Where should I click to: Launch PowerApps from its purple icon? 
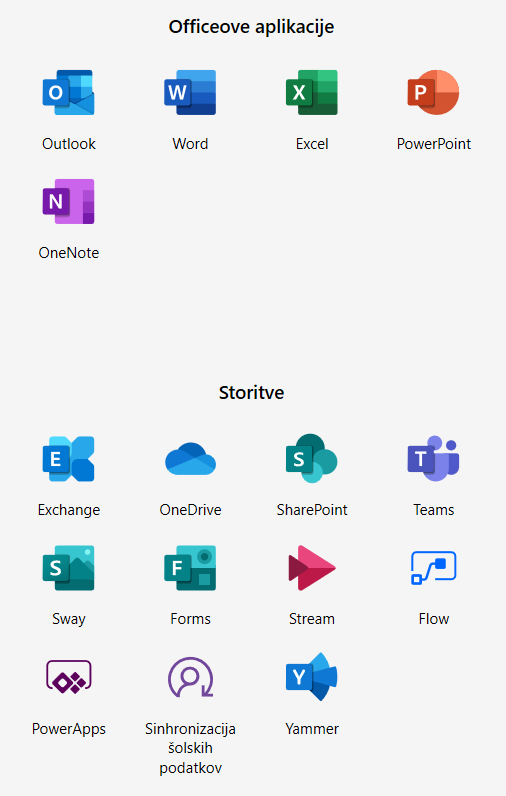pyautogui.click(x=69, y=677)
